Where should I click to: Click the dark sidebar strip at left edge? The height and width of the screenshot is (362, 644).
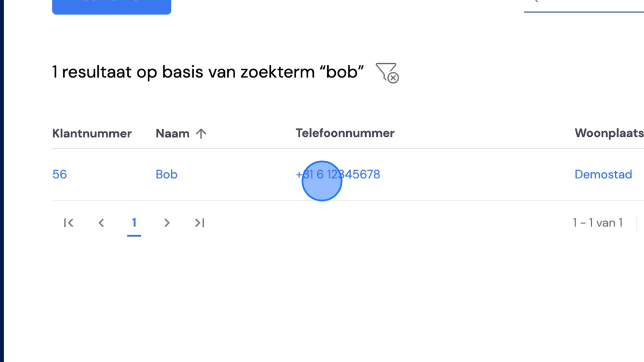coord(2,181)
